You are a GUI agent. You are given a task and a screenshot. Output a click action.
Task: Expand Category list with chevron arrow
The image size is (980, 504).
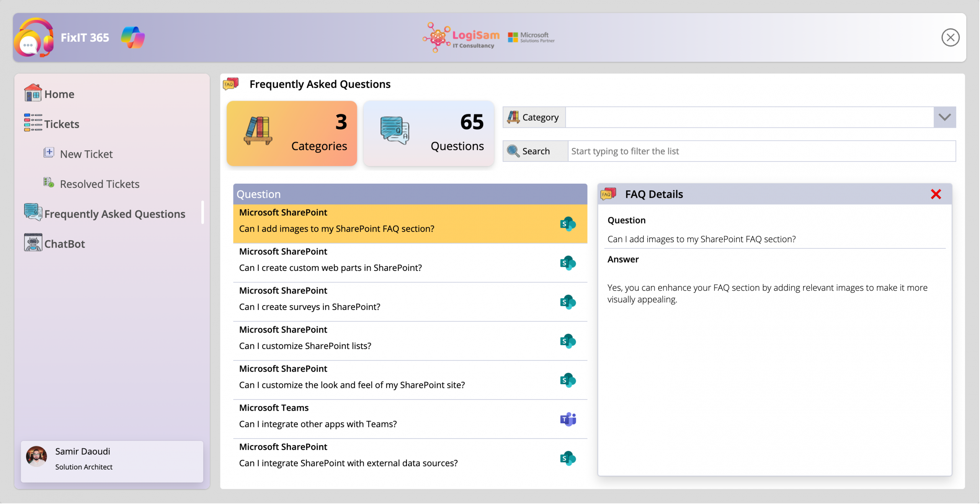pyautogui.click(x=944, y=117)
